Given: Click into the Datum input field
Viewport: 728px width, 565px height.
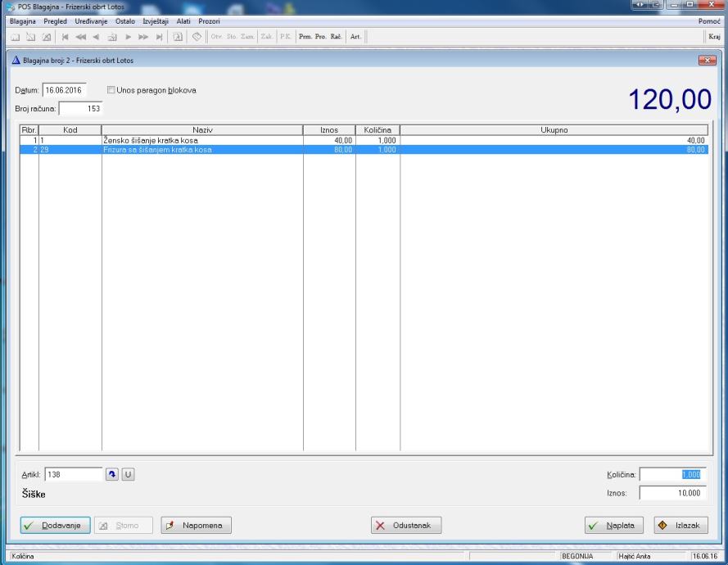Looking at the screenshot, I should pyautogui.click(x=64, y=90).
